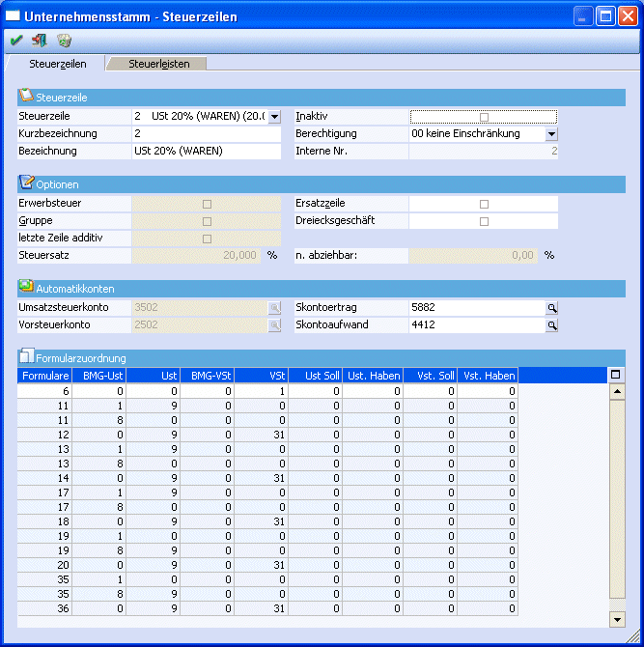Image resolution: width=644 pixels, height=647 pixels.
Task: Open Skontoertrag account search lookup
Action: 552,307
